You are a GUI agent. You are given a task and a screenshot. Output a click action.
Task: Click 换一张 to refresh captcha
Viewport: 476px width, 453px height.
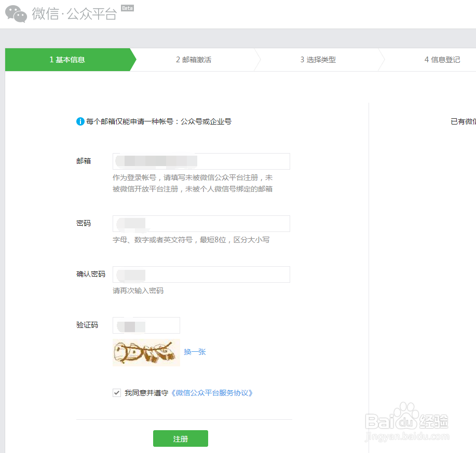coord(195,352)
